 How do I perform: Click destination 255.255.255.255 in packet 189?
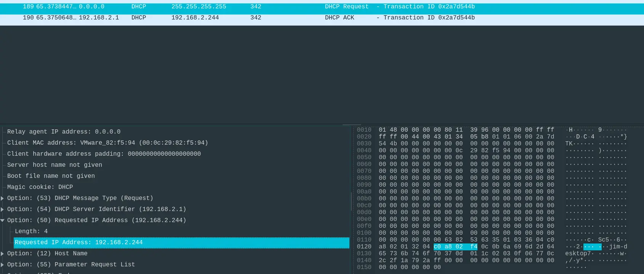click(x=199, y=7)
